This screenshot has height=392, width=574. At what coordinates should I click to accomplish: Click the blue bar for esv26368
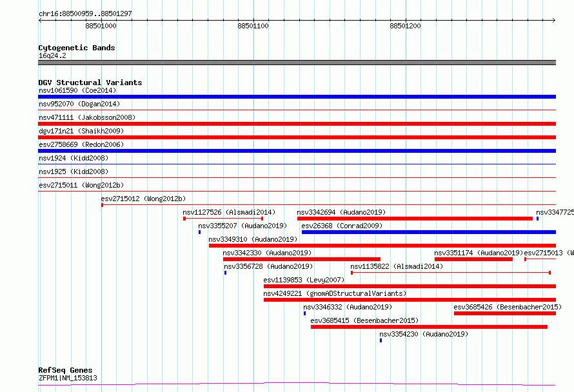[x=429, y=232]
